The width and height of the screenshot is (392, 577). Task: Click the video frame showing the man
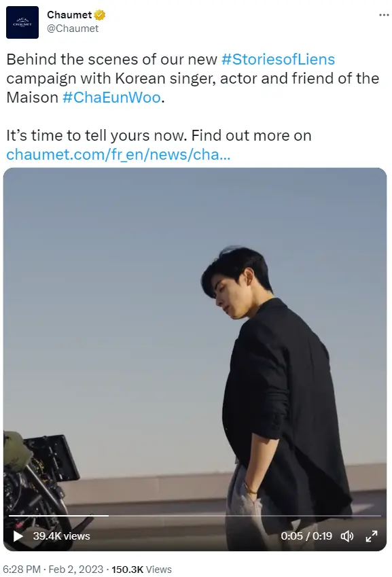195,359
